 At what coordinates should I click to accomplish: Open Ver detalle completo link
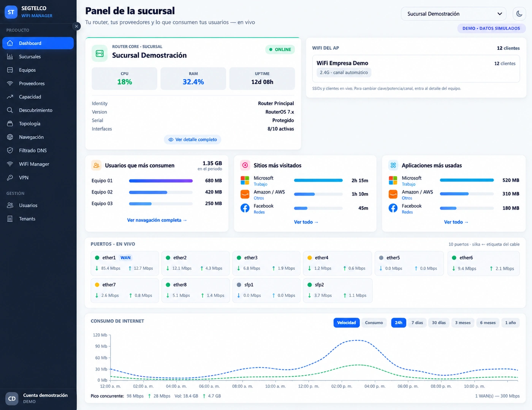193,140
